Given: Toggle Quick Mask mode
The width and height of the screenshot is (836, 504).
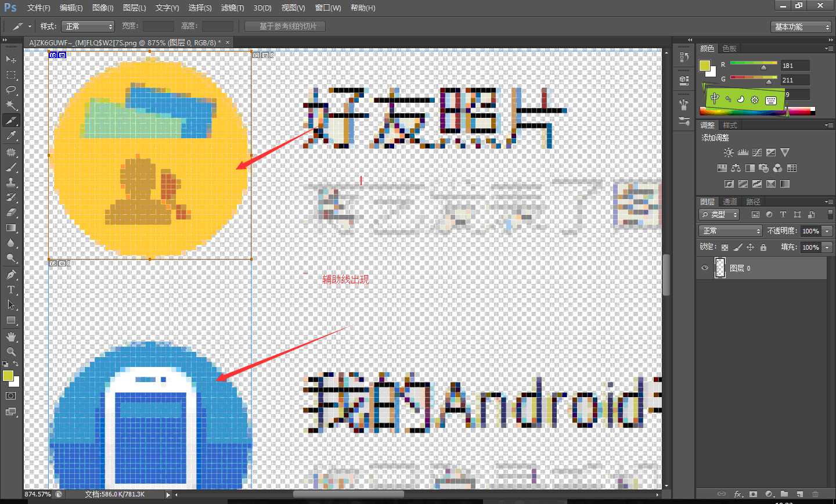Looking at the screenshot, I should click(11, 396).
